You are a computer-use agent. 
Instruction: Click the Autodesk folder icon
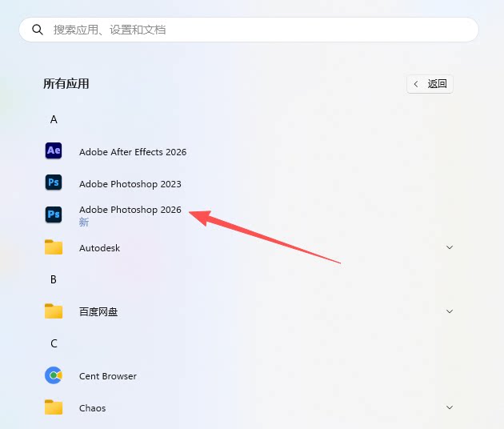click(x=54, y=247)
